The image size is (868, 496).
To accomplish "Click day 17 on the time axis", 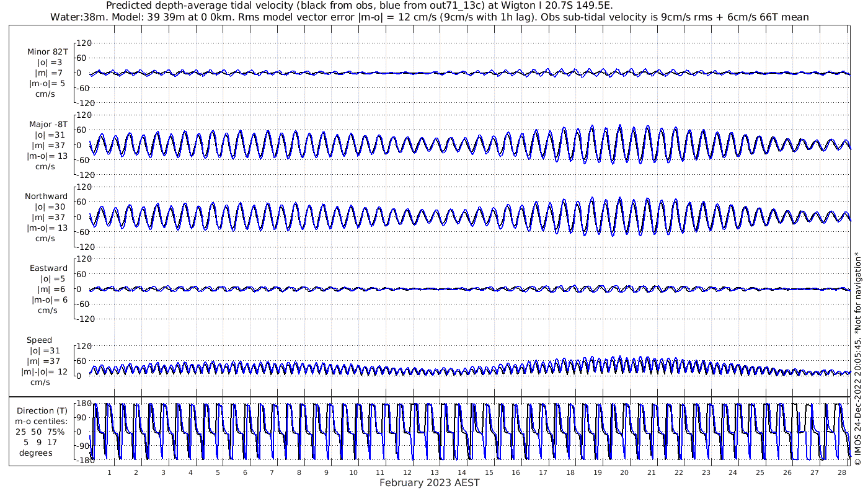I will [x=543, y=472].
